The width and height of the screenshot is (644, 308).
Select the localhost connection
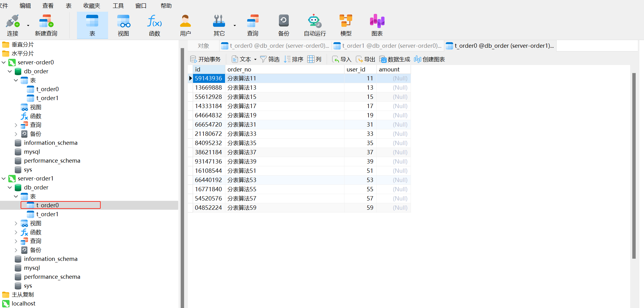[x=23, y=304]
